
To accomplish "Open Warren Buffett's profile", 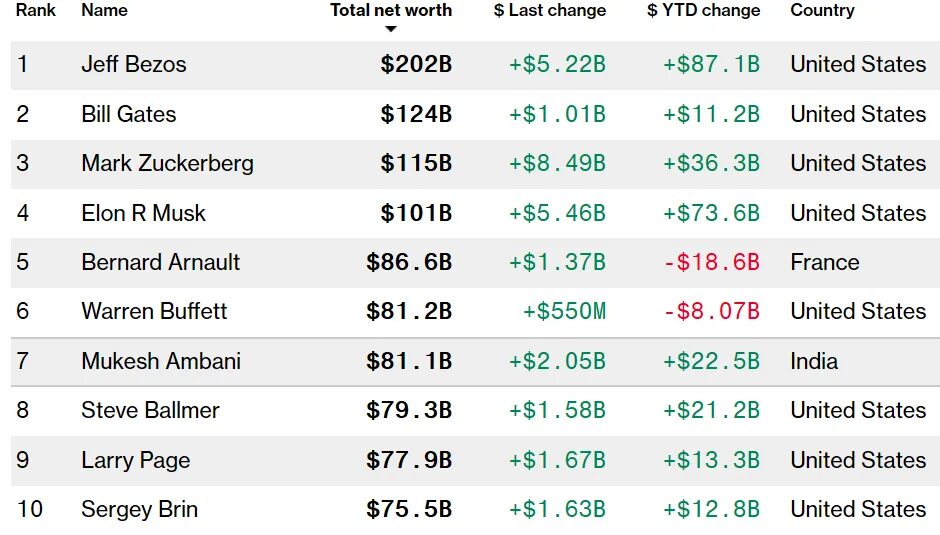I will tap(154, 311).
